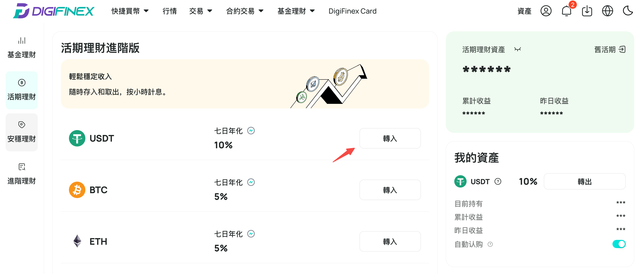Switch to dark mode moon icon
The width and height of the screenshot is (644, 274).
tap(628, 11)
